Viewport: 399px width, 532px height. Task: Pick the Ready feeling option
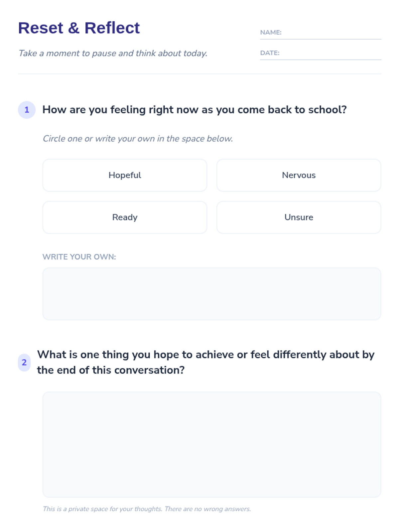click(x=125, y=217)
